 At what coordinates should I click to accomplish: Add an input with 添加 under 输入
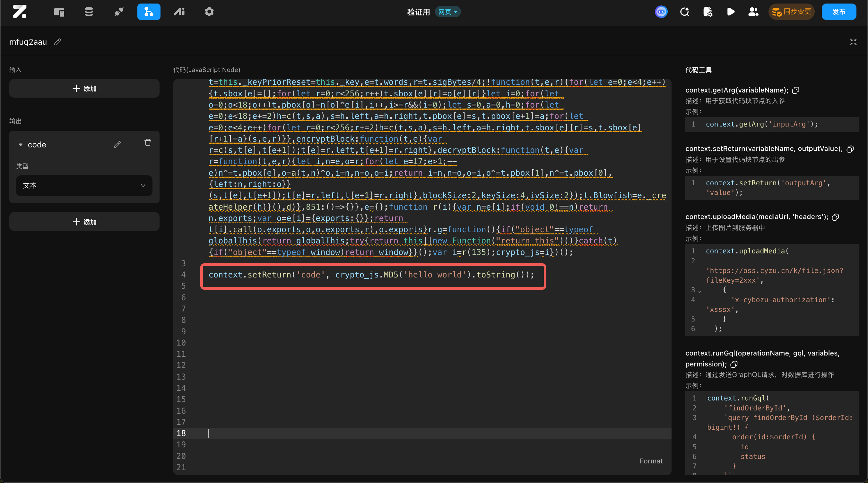(x=84, y=89)
